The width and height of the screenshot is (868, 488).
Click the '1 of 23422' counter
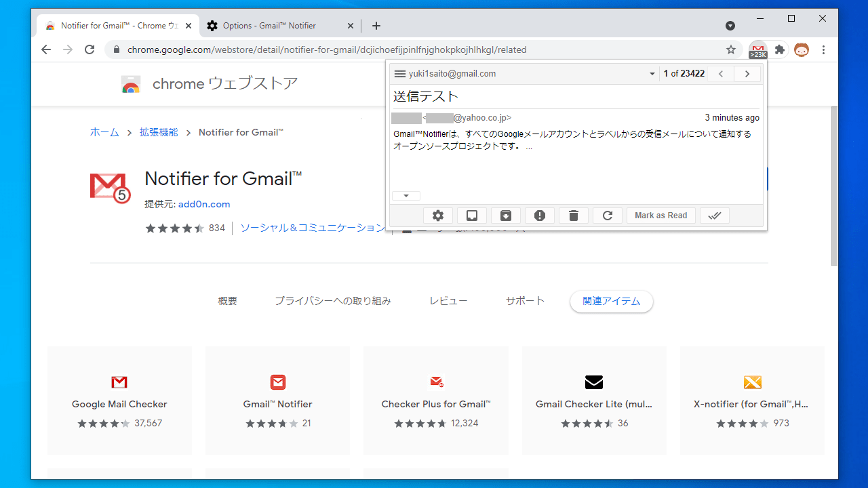[x=684, y=74]
